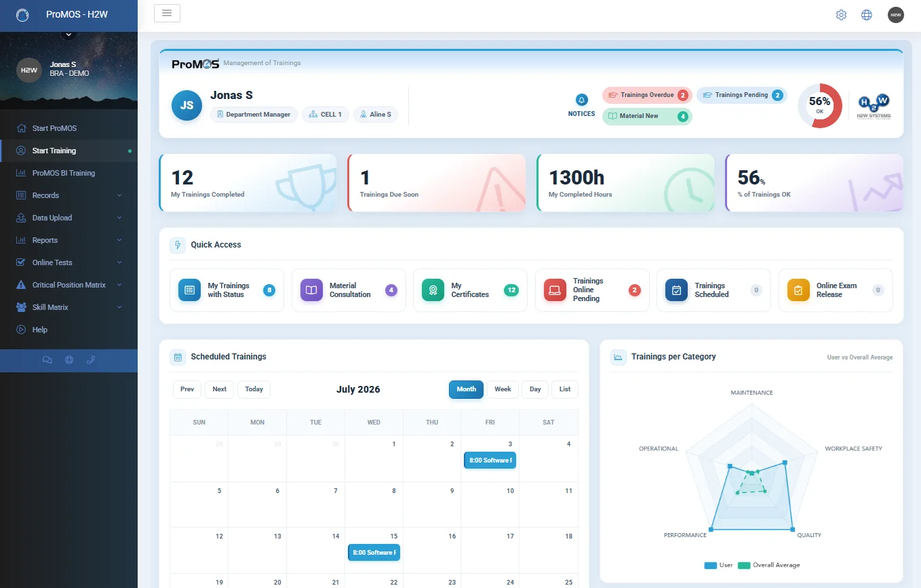Open July 3 Software training event
This screenshot has width=921, height=588.
tap(490, 460)
